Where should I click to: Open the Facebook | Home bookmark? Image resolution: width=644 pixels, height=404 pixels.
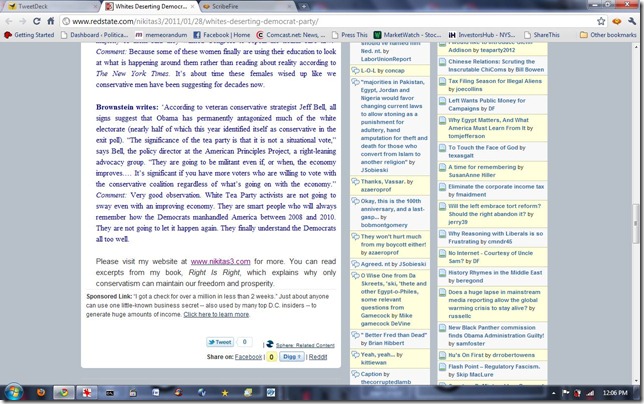tap(221, 35)
